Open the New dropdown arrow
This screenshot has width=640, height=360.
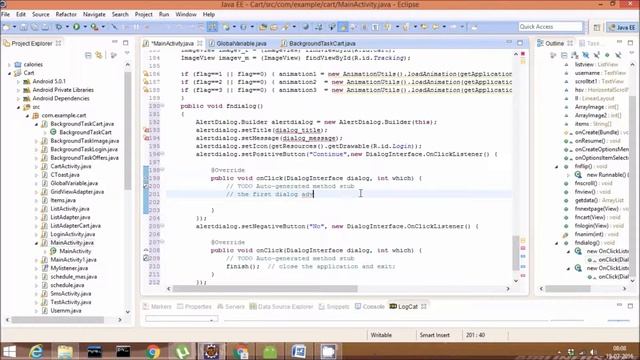click(15, 27)
